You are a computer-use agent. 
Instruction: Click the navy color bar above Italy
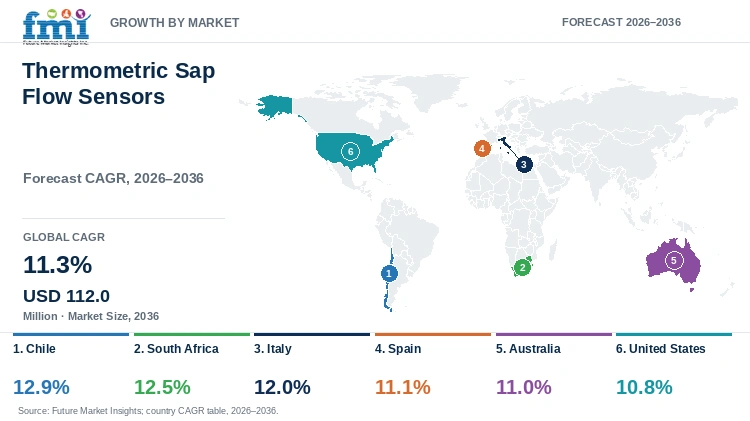pos(312,334)
